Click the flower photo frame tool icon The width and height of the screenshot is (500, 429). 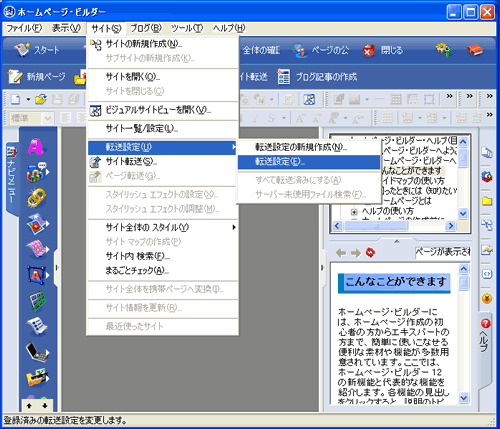(x=37, y=223)
